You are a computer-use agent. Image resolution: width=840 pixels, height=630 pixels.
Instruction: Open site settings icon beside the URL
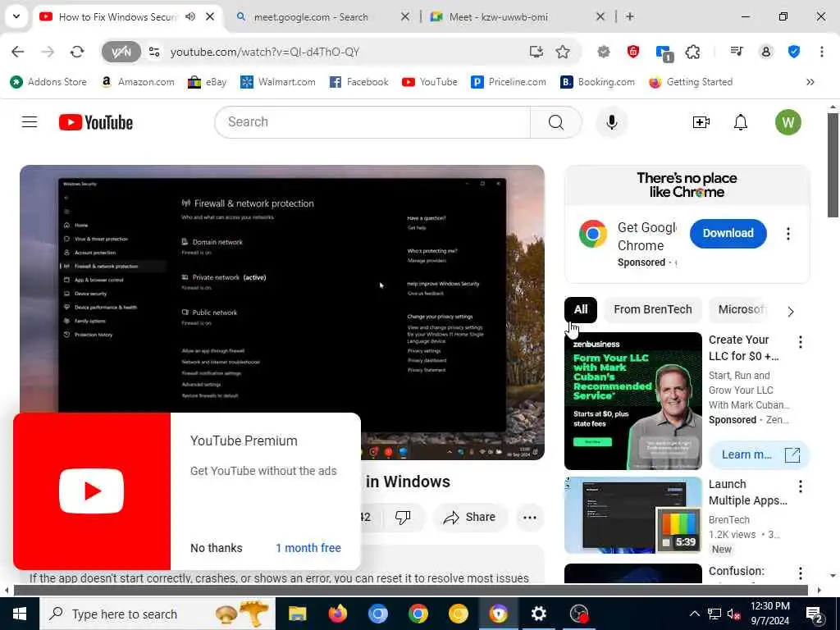[x=154, y=52]
